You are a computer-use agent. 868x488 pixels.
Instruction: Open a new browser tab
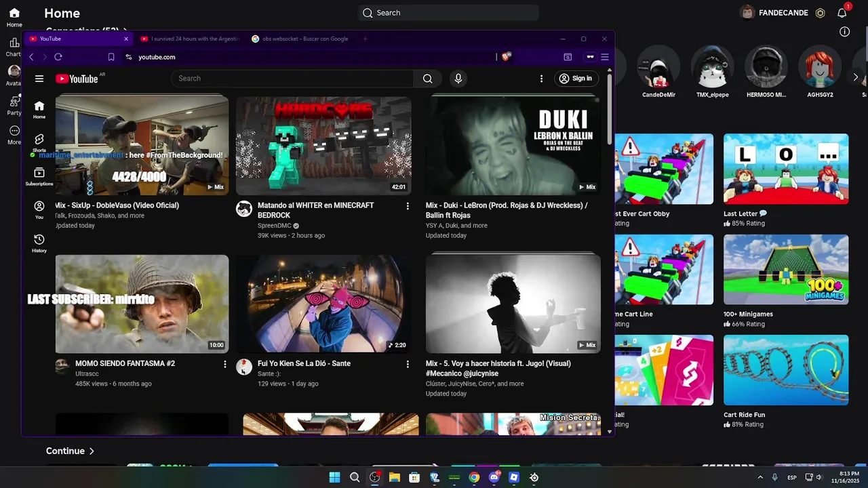tap(365, 39)
